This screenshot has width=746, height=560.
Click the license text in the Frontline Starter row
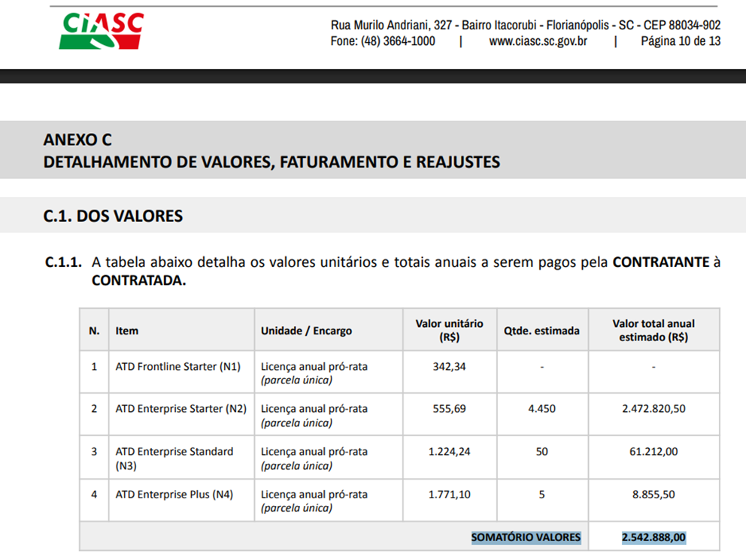click(314, 373)
